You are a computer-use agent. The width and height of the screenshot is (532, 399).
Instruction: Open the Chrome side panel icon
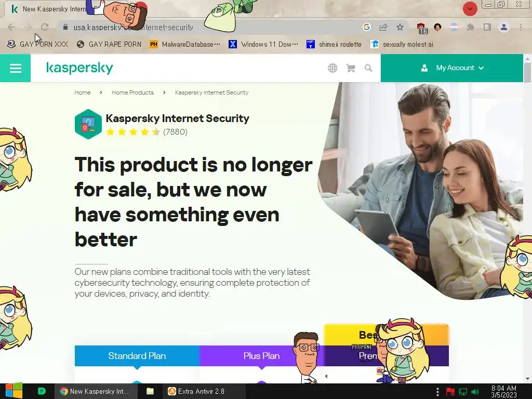487,27
